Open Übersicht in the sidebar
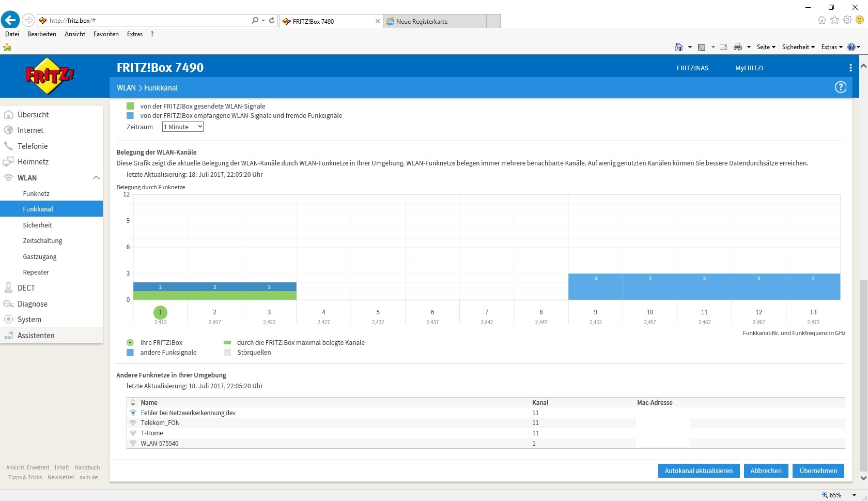 (33, 115)
